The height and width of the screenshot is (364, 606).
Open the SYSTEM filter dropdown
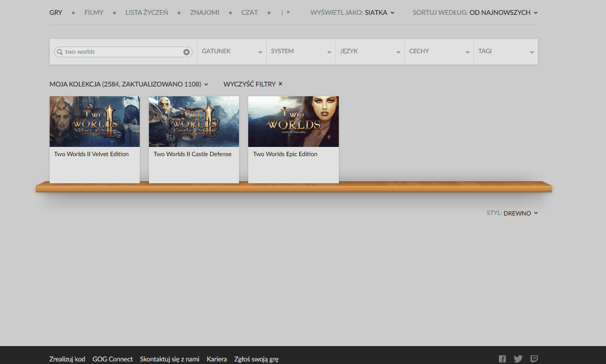coord(300,51)
